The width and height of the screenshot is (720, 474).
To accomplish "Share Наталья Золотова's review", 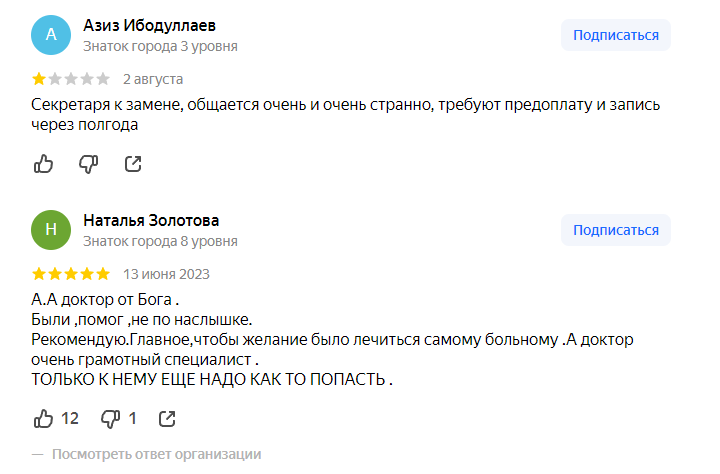I will [168, 418].
